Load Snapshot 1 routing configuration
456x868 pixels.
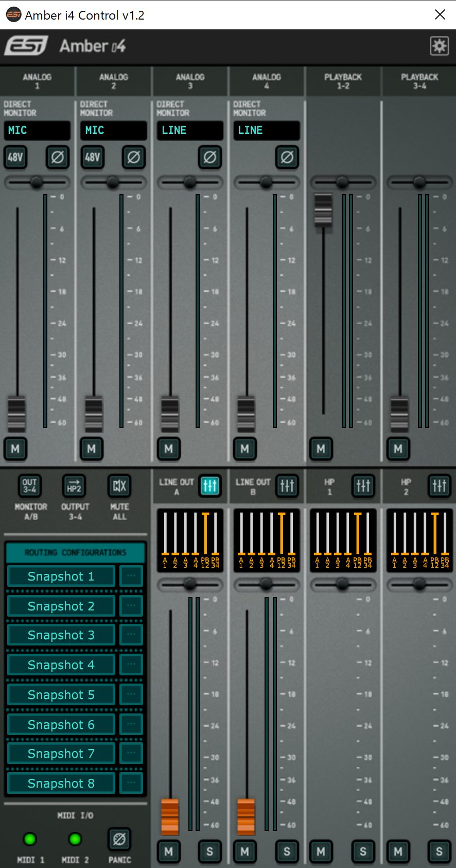[x=61, y=576]
